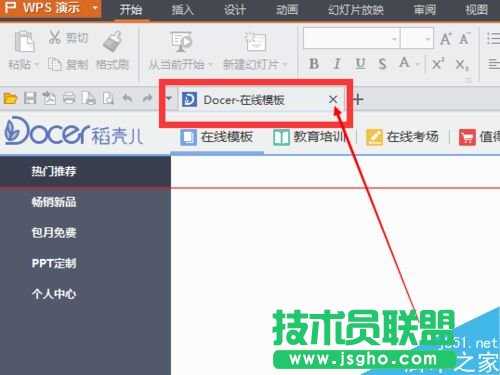Toggle italic formatting
Screen dimensions: 500x375
[x=337, y=63]
